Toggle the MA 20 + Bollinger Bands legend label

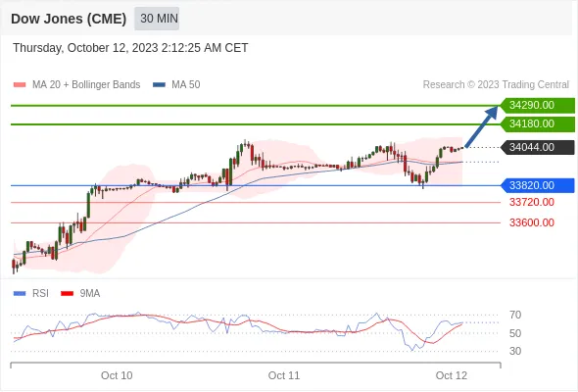86,85
